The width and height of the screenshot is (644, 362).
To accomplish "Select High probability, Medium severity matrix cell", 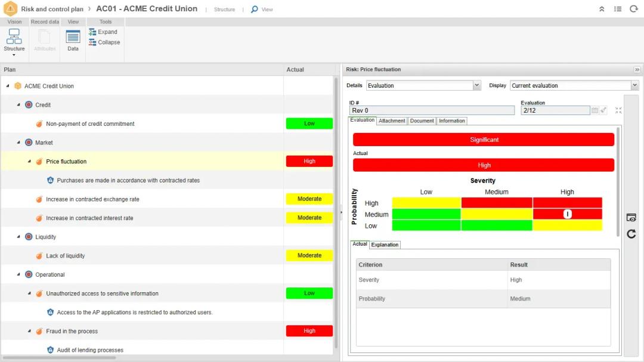I will point(496,203).
